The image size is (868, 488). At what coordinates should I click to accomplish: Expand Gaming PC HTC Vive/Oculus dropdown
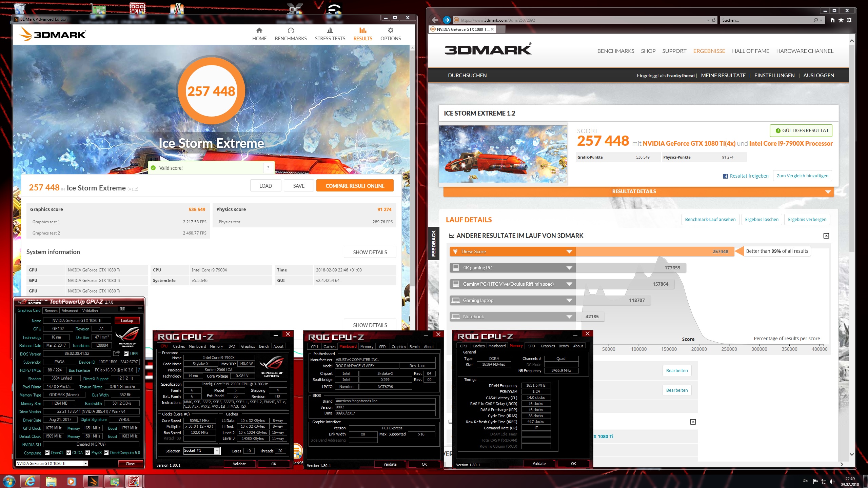pyautogui.click(x=569, y=284)
